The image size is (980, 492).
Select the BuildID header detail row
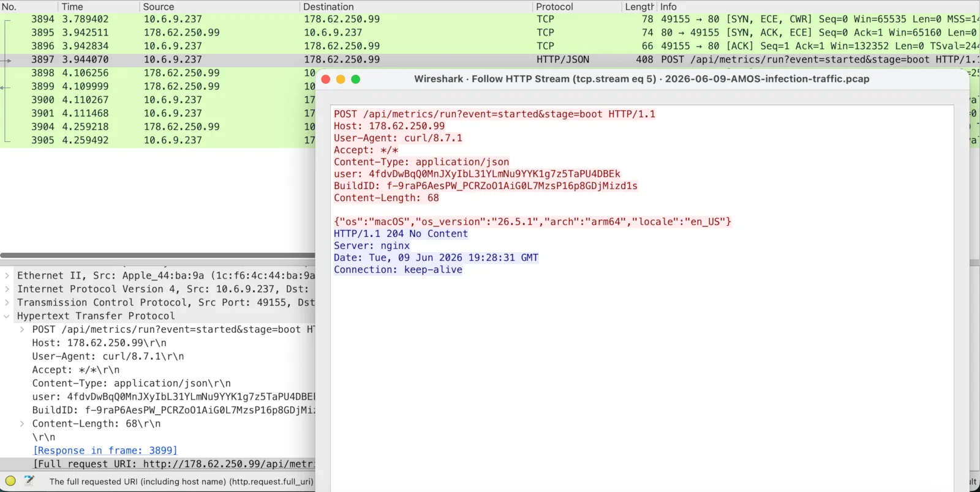[157, 410]
